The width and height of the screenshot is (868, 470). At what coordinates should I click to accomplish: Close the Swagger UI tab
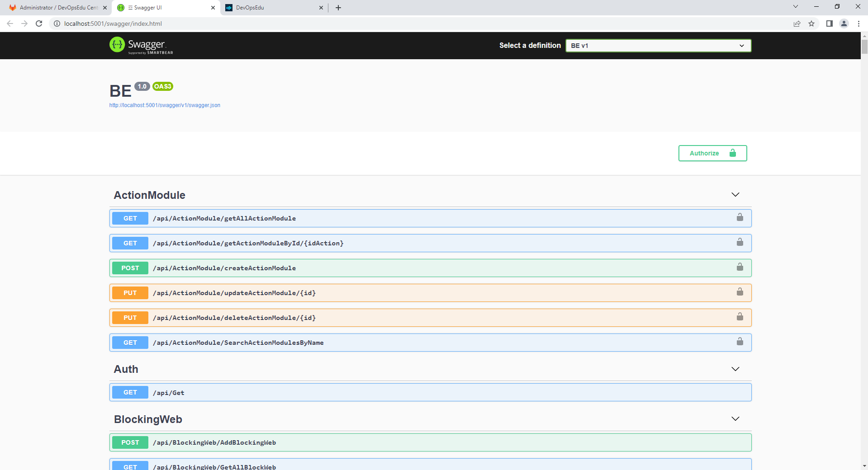pos(213,8)
